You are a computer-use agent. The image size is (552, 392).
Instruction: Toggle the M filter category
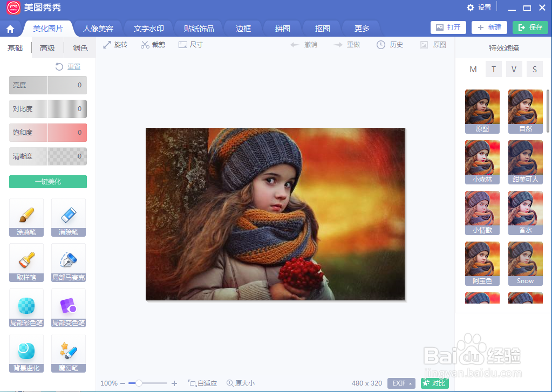473,69
